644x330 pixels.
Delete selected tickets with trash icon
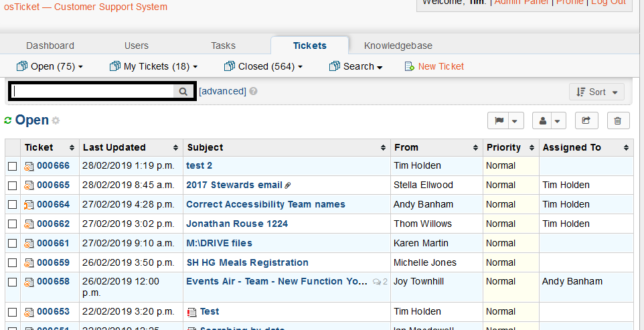pyautogui.click(x=618, y=121)
